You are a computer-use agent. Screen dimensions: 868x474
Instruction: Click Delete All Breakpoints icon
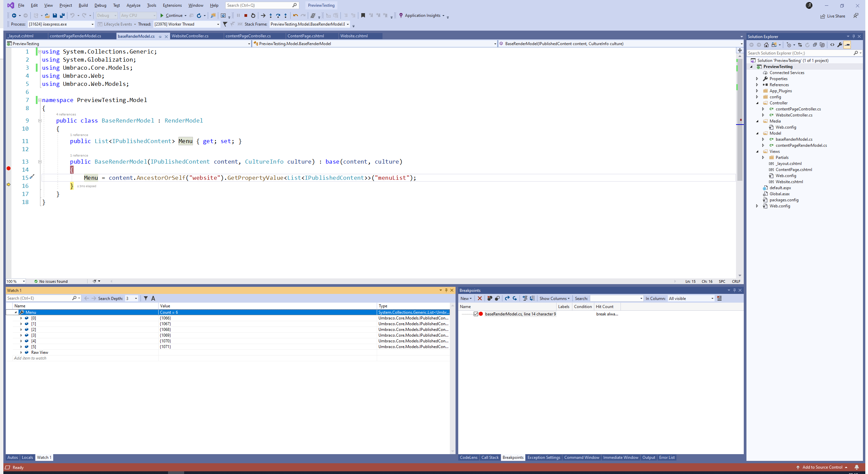pyautogui.click(x=490, y=299)
